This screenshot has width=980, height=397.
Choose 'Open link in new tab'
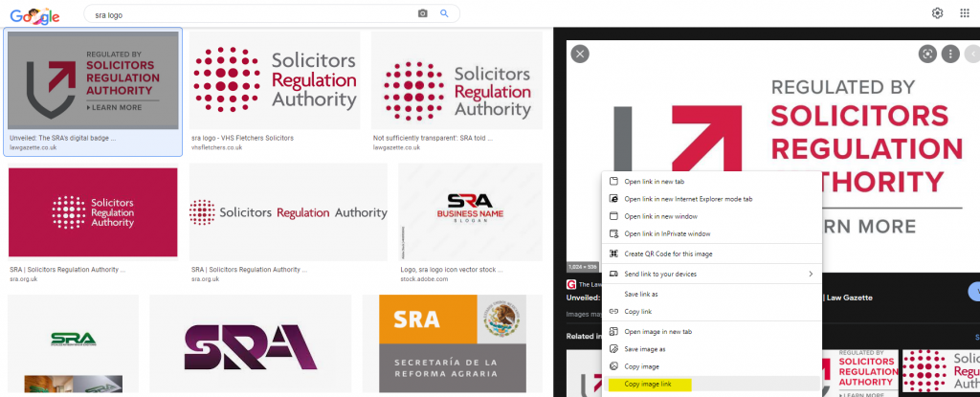tap(711, 182)
